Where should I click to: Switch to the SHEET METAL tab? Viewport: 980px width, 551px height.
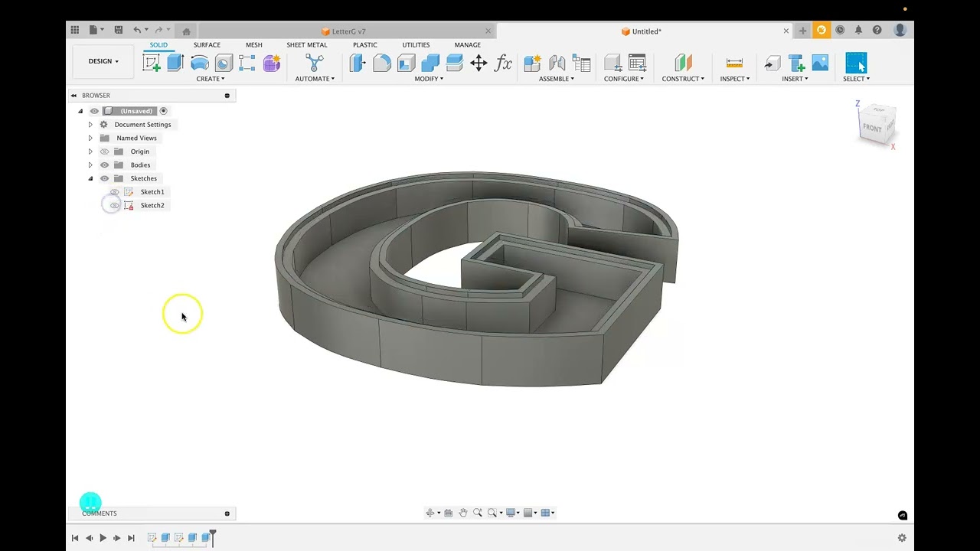(307, 45)
